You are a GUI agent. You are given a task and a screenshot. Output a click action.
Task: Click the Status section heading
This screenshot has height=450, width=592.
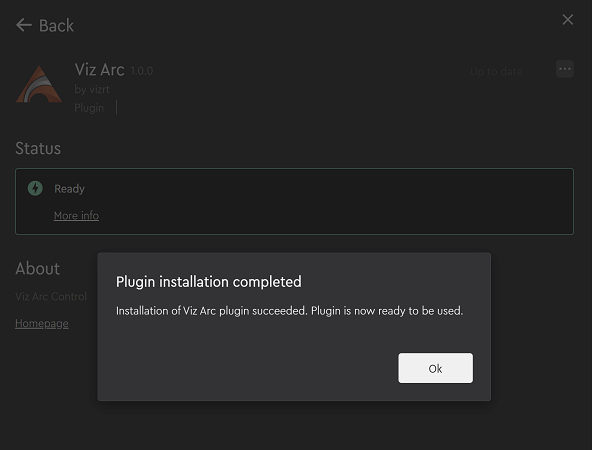coord(38,148)
